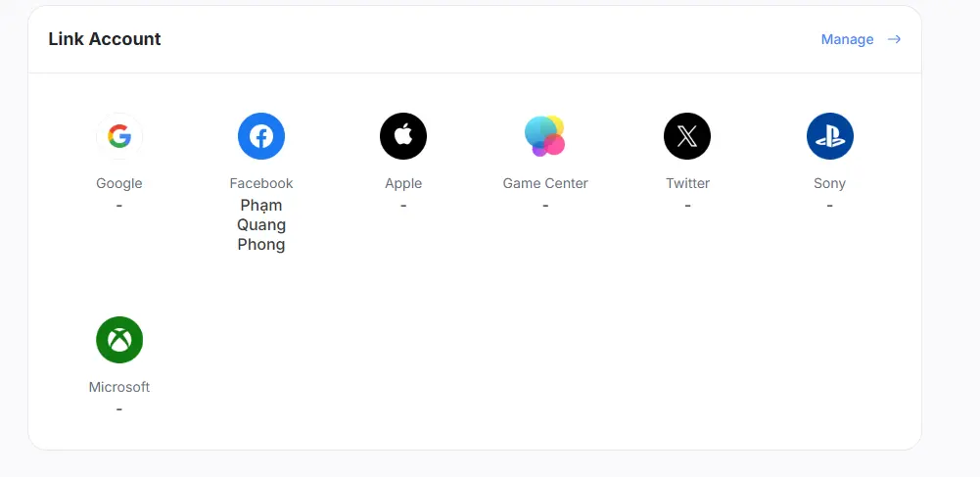The image size is (980, 477).
Task: Click the dash under Google
Action: tap(119, 205)
